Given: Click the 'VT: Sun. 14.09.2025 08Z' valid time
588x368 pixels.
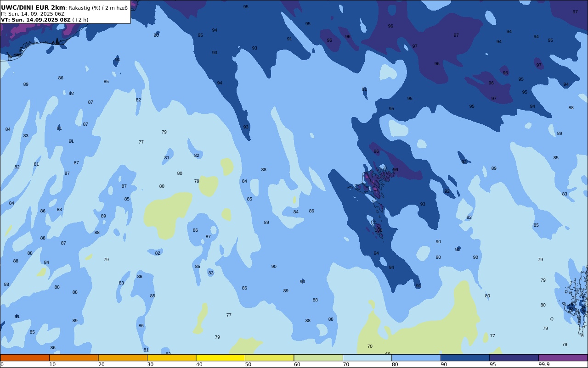Looking at the screenshot, I should tap(35, 20).
